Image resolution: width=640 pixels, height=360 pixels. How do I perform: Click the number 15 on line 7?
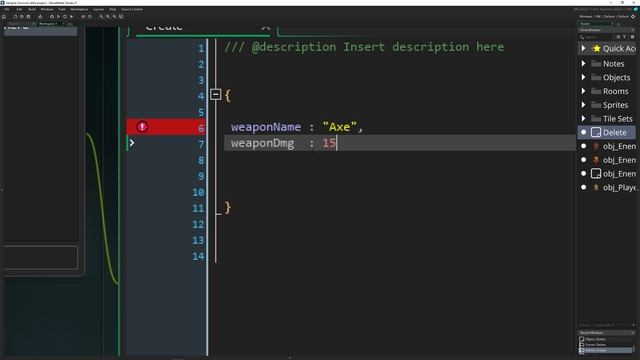(329, 143)
